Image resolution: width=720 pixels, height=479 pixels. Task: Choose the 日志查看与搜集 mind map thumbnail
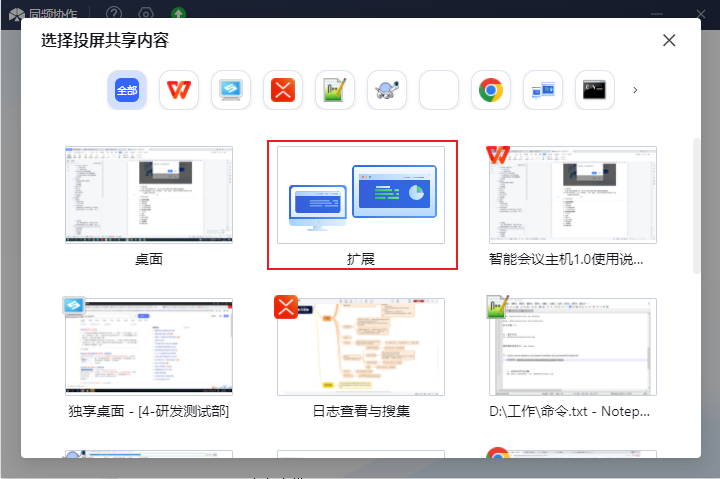point(361,347)
